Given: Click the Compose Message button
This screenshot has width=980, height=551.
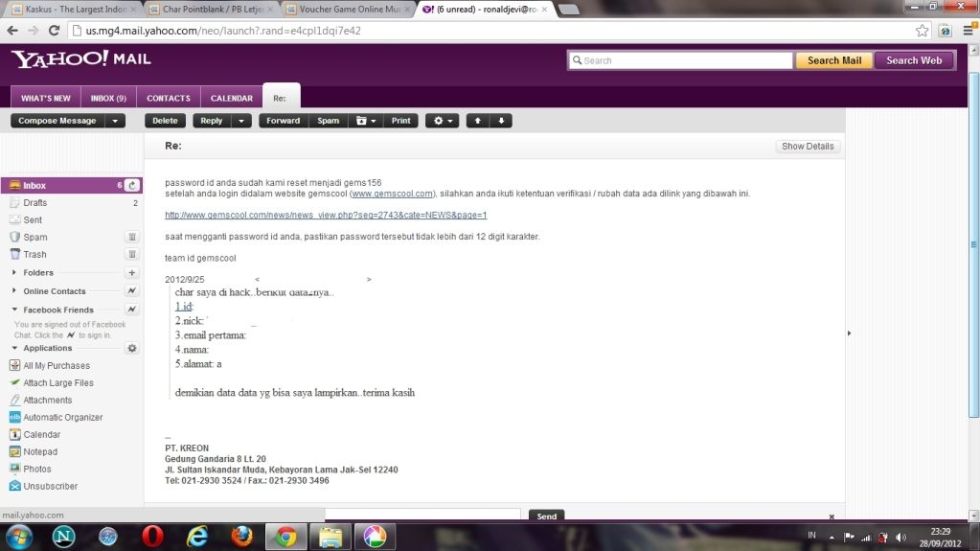Looking at the screenshot, I should [x=57, y=121].
